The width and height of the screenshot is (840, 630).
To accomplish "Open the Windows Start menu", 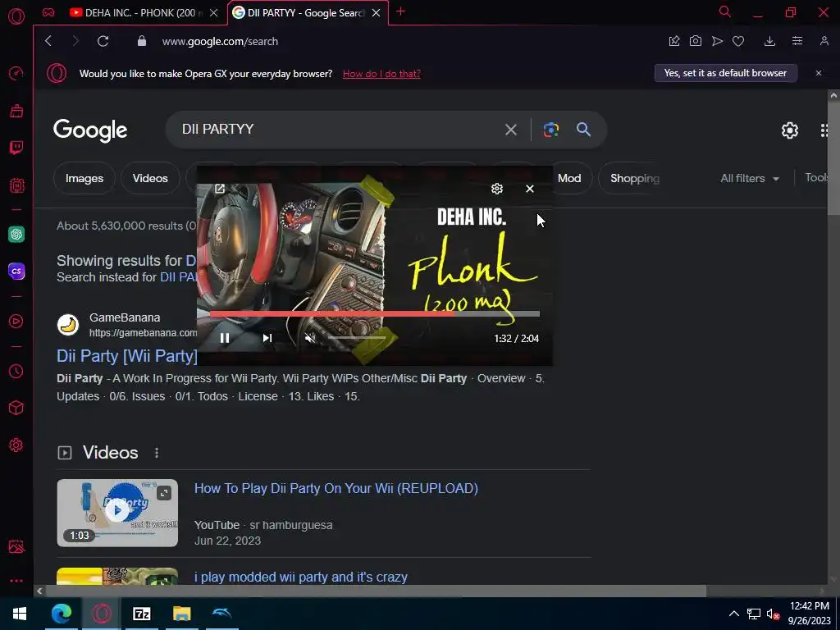I will [20, 614].
